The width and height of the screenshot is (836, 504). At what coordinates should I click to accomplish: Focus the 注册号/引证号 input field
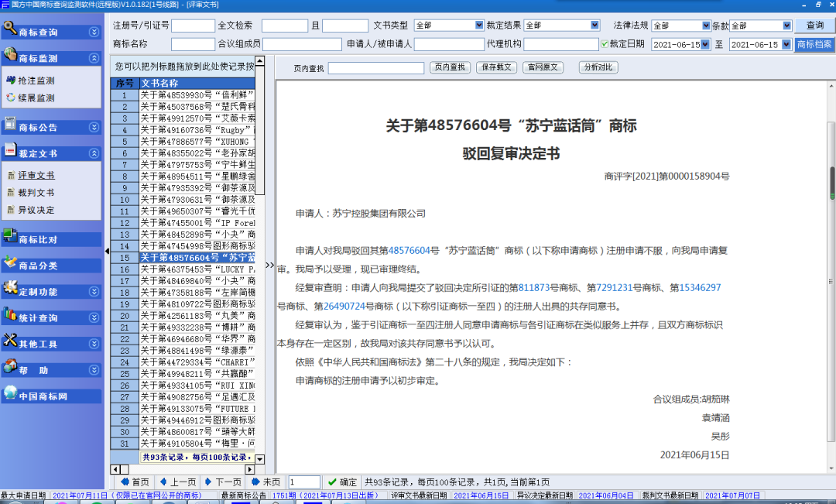[193, 26]
